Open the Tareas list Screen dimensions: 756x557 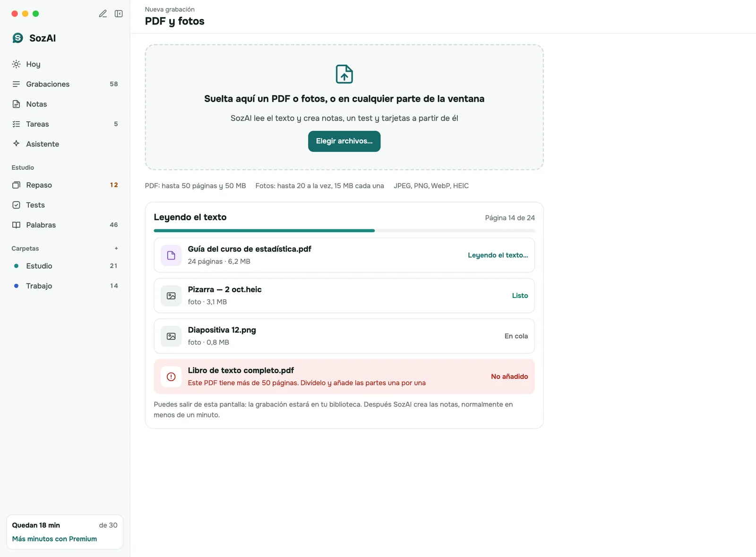(x=65, y=124)
